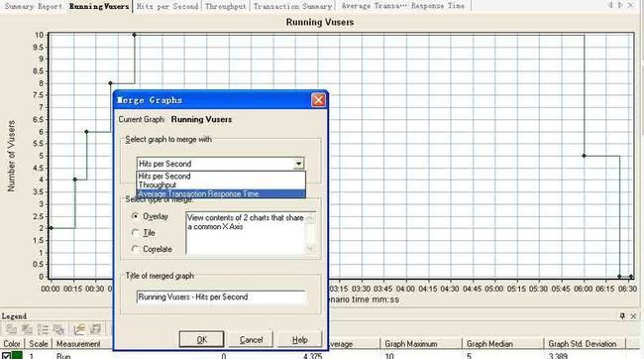
Task: Click the Cancel button in Merge Graphs
Action: point(251,340)
